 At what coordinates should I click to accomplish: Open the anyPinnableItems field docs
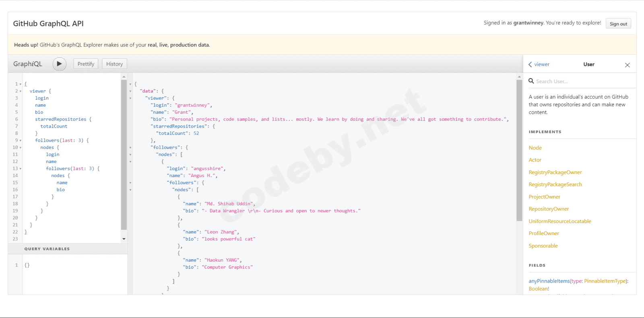click(549, 281)
